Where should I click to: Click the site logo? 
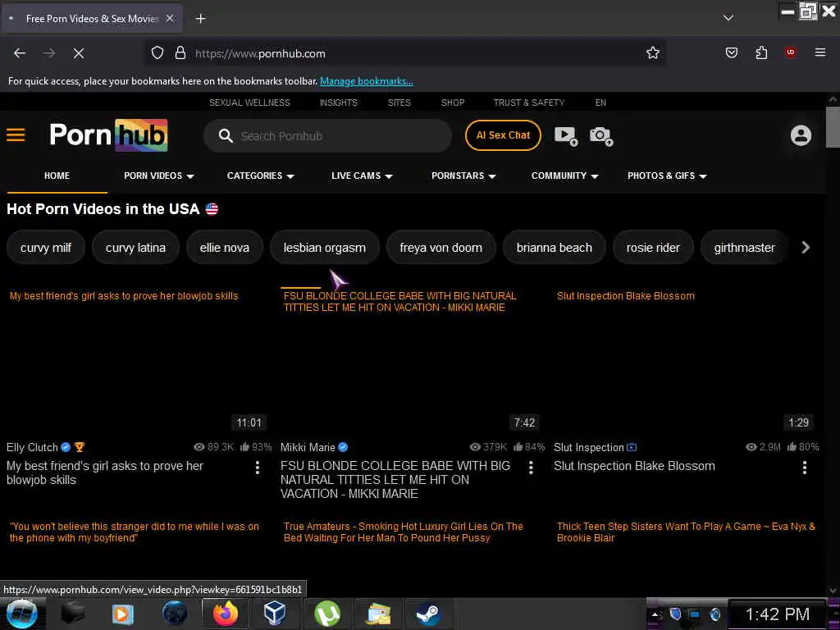point(109,135)
